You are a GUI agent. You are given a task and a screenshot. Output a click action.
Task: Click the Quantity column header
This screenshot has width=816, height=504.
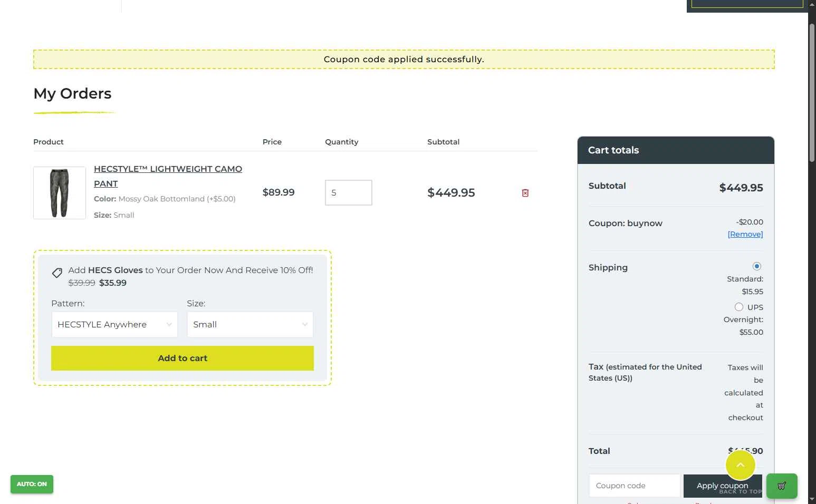pos(341,142)
